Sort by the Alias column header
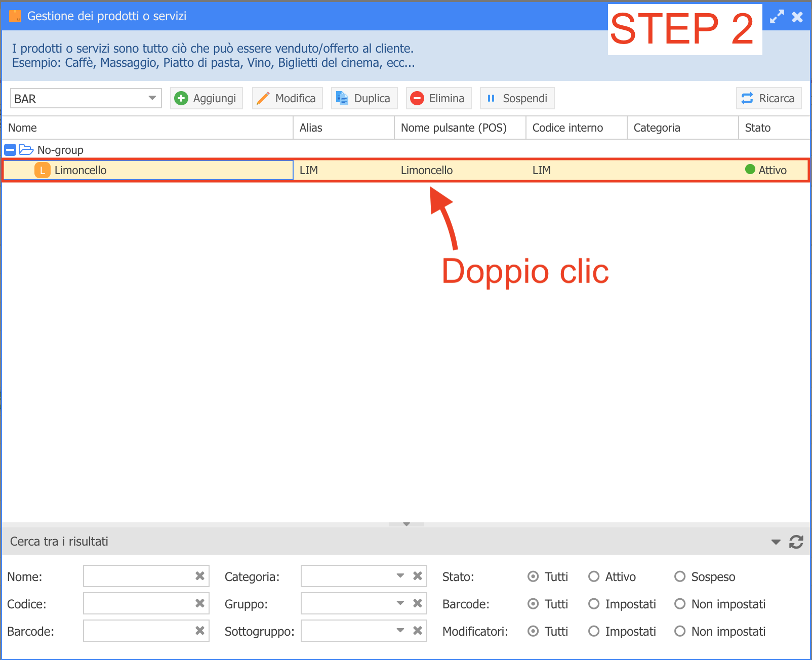Viewport: 812px width, 660px height. tap(344, 128)
